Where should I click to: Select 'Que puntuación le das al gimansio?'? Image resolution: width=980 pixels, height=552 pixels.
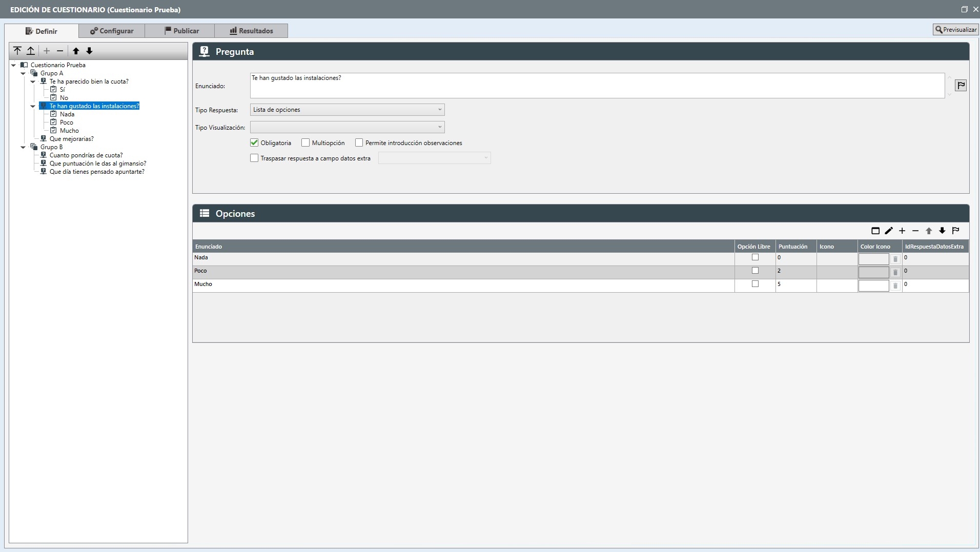click(98, 163)
